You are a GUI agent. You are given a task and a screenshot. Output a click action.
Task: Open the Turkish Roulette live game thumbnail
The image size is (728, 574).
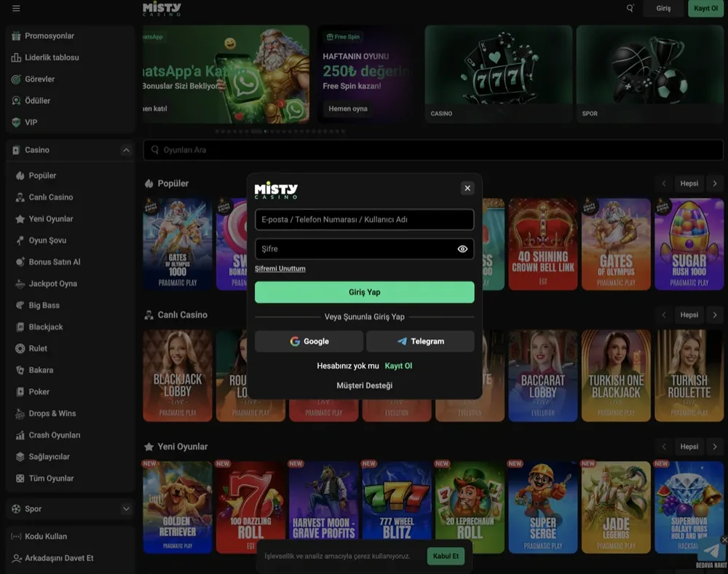pos(689,376)
